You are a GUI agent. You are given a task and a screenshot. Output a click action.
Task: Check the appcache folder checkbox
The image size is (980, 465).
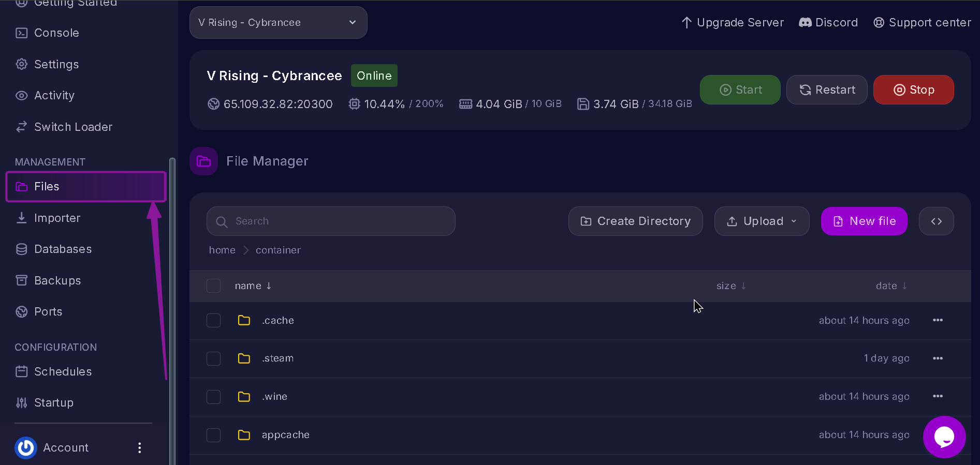[214, 436]
